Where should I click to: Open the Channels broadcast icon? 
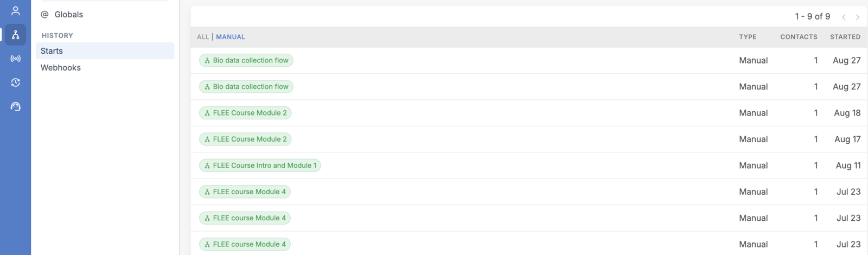(x=15, y=59)
